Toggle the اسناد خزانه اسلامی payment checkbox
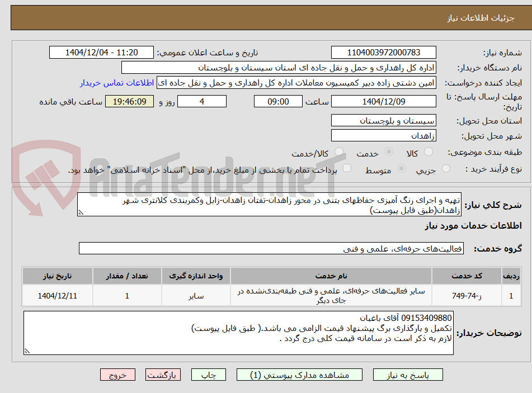The height and width of the screenshot is (393, 532). (347, 168)
